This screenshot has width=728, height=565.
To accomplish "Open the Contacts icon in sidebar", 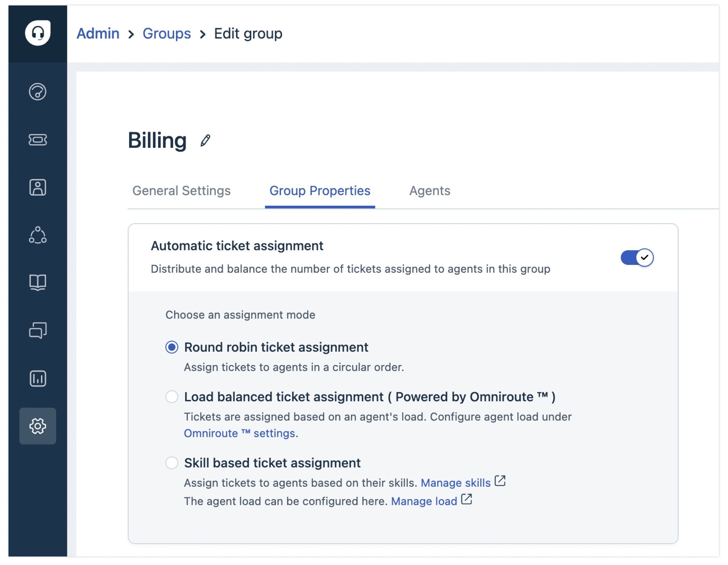I will pos(38,188).
